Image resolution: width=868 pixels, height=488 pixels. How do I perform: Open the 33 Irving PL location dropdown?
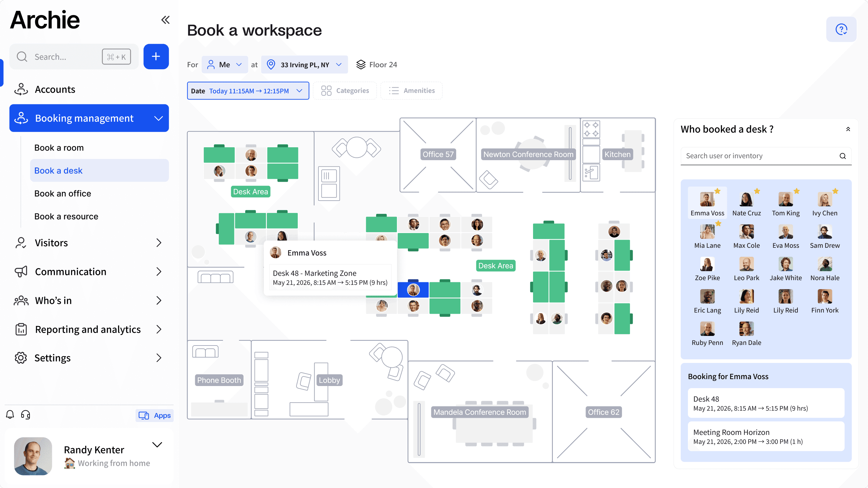(x=304, y=65)
